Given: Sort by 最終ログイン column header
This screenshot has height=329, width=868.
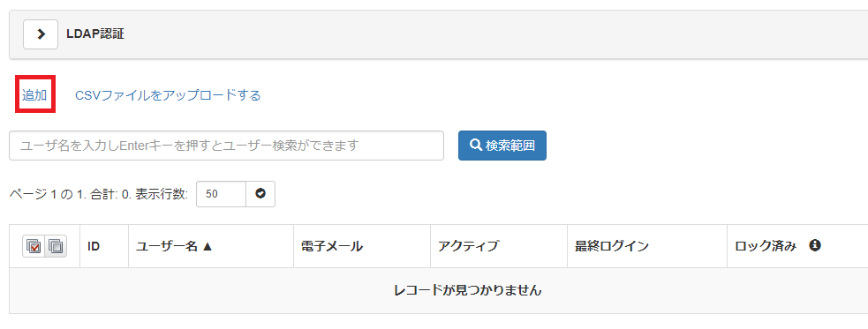Looking at the screenshot, I should 612,246.
